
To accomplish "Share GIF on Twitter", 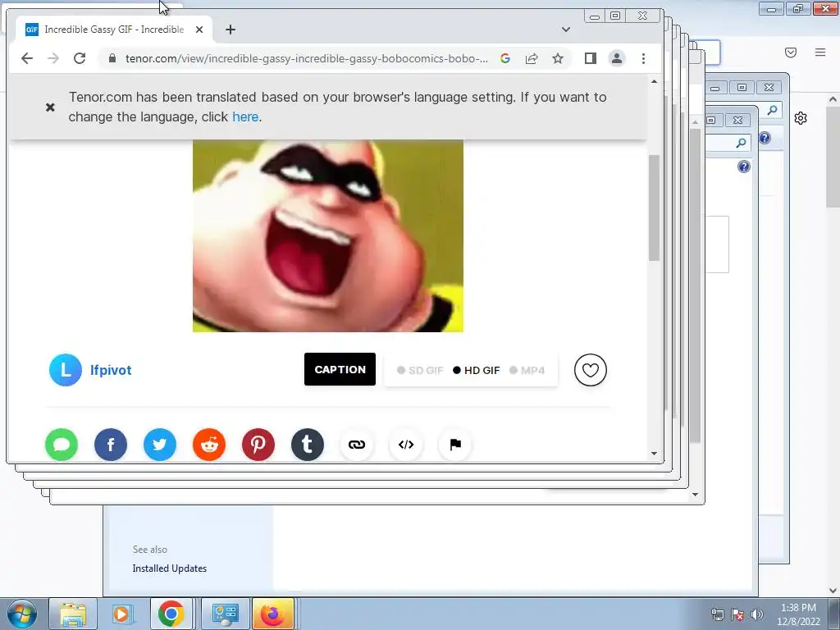I will click(x=160, y=445).
